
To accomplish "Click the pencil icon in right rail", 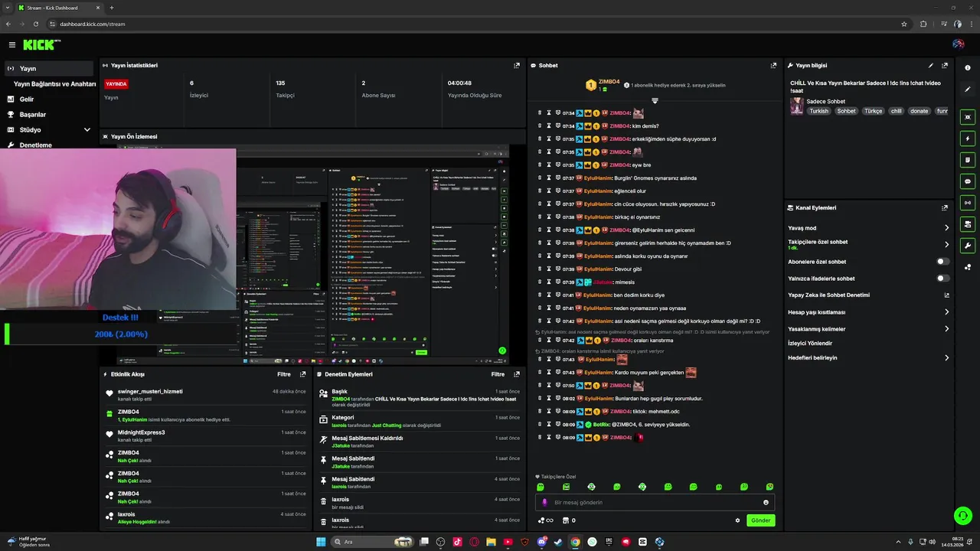I will [x=968, y=90].
